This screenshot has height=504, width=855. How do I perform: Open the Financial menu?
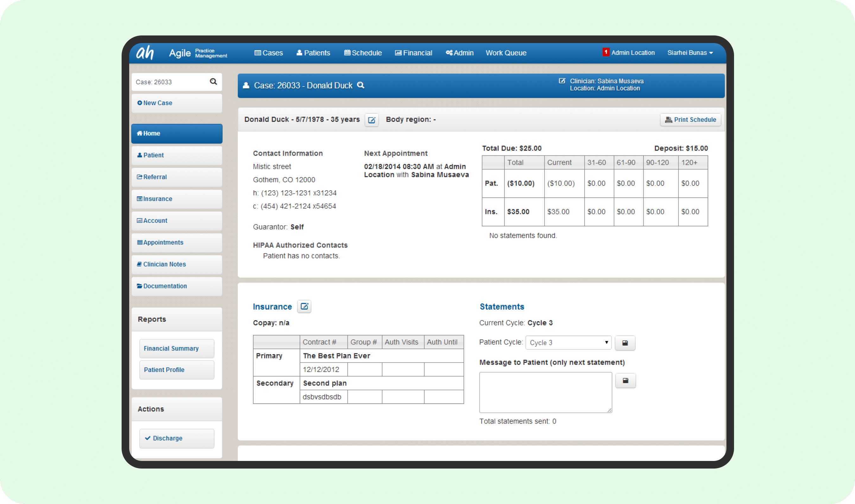[413, 53]
